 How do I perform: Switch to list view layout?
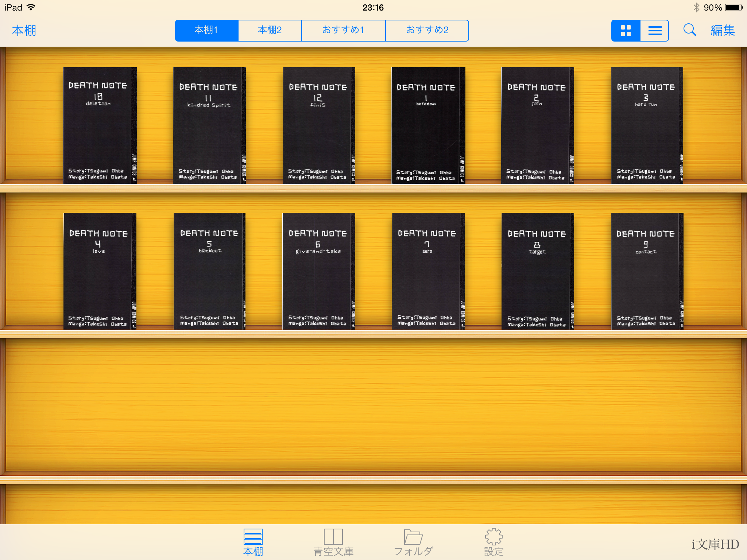655,31
